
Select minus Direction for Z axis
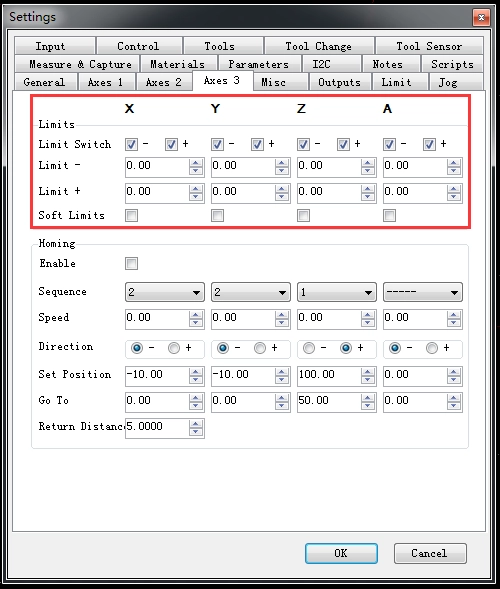(x=309, y=348)
